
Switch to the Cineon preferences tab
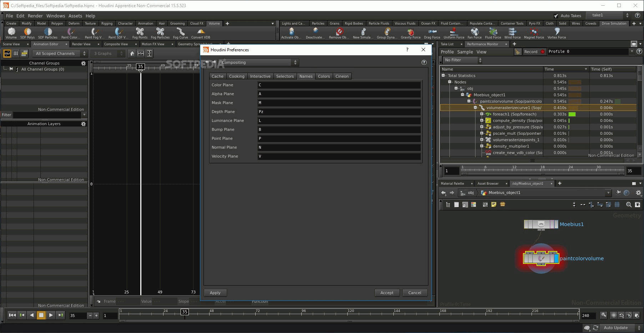(342, 76)
